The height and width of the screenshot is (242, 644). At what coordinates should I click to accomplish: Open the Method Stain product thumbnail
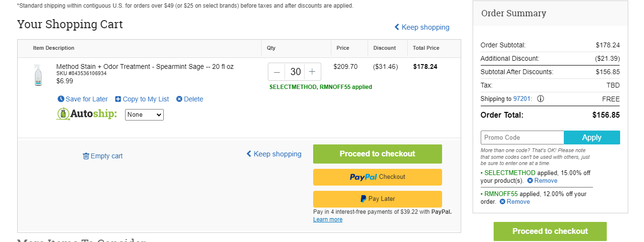coord(38,75)
